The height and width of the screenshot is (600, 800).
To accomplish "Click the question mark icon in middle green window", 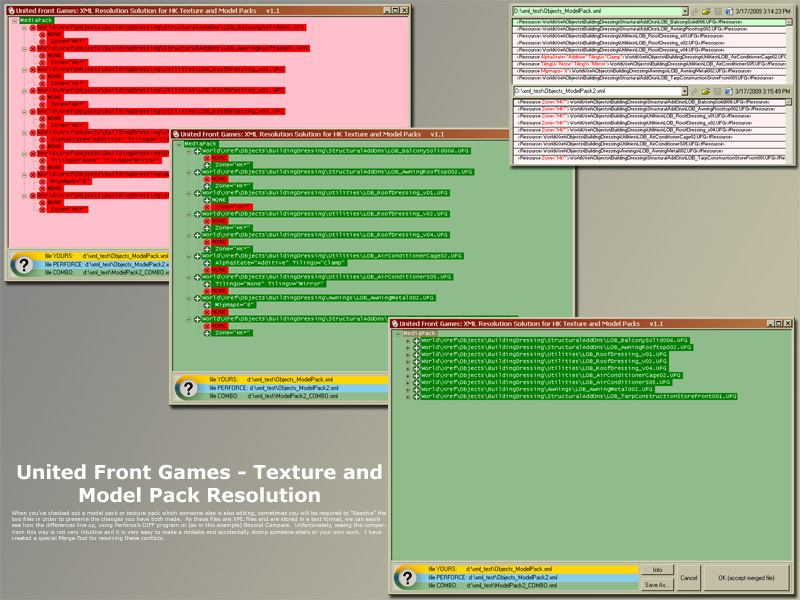I will pyautogui.click(x=188, y=388).
